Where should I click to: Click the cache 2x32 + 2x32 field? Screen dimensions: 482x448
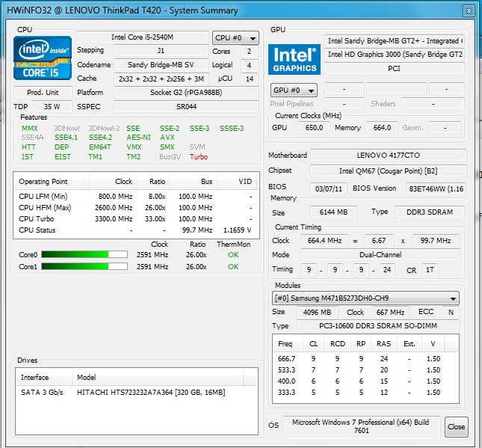(x=161, y=79)
